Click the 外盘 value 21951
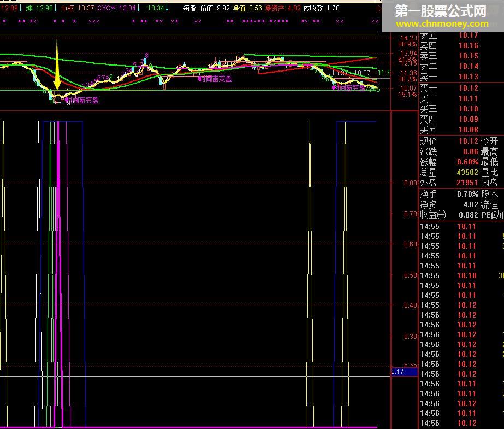The width and height of the screenshot is (504, 429). (x=467, y=183)
